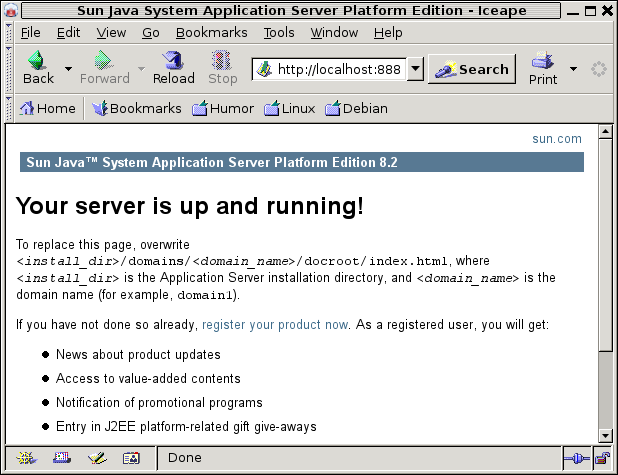Open the Print options dropdown arrow
This screenshot has width=618, height=475.
pyautogui.click(x=573, y=69)
